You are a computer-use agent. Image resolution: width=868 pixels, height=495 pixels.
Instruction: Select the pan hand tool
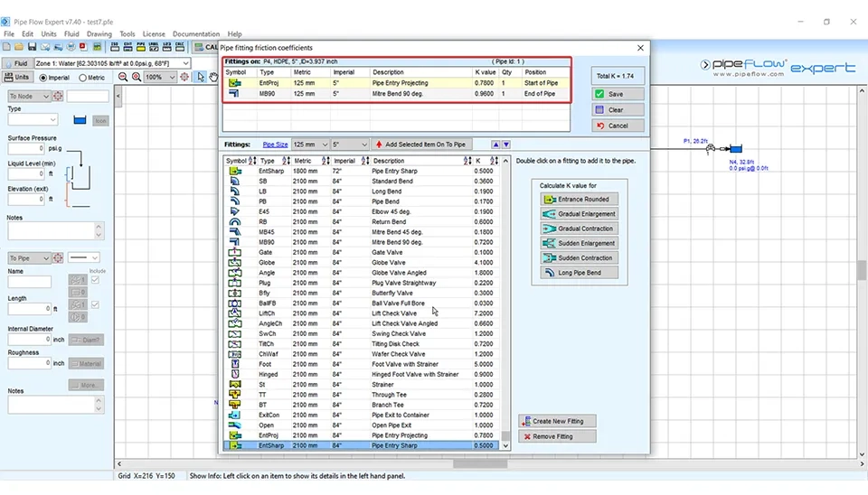[213, 77]
